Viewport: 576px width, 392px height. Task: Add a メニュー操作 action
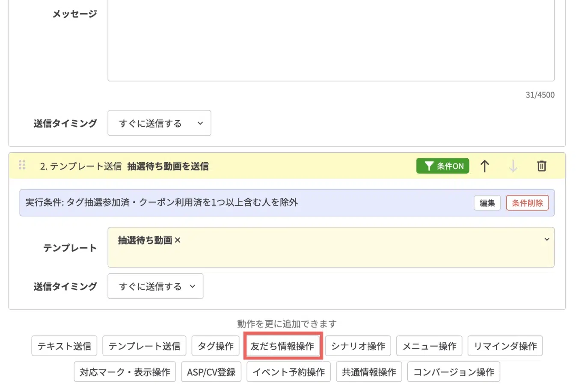(x=429, y=346)
